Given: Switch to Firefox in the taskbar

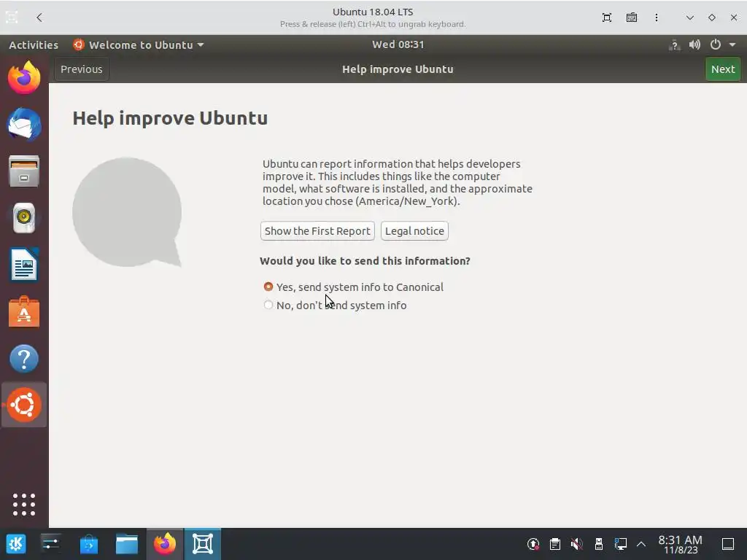Looking at the screenshot, I should (x=165, y=544).
